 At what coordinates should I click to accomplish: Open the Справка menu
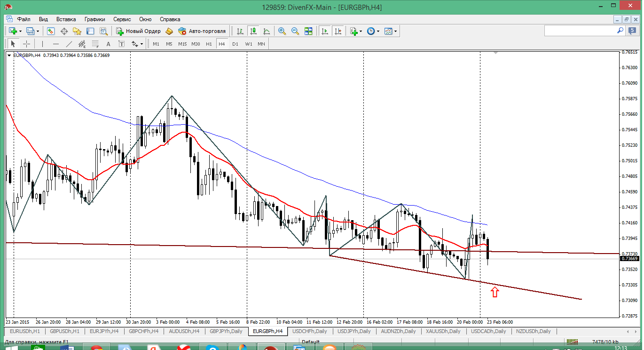[170, 19]
